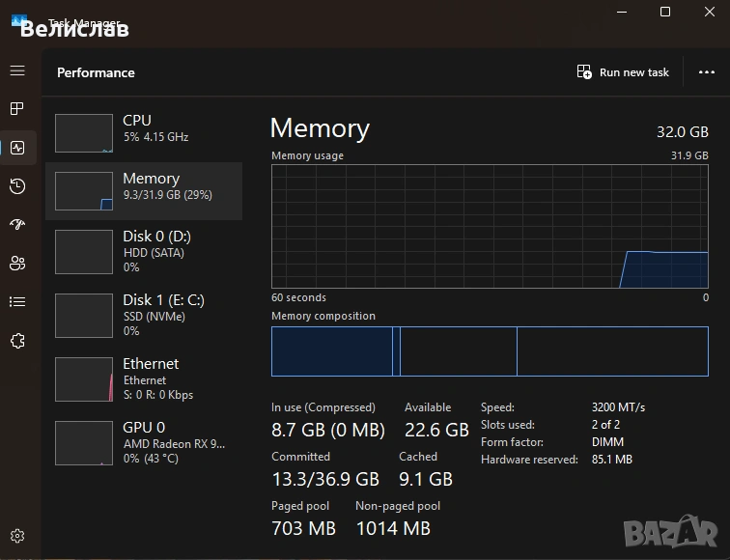Select the CPU performance item

[x=143, y=132]
